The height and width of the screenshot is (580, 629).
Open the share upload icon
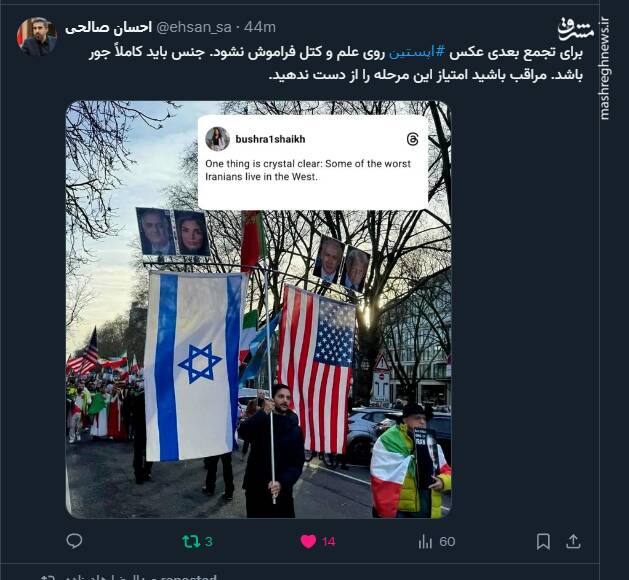tap(573, 541)
